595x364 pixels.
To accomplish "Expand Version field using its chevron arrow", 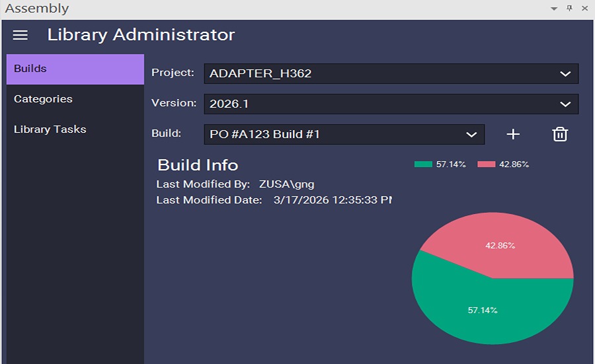I will [x=565, y=104].
